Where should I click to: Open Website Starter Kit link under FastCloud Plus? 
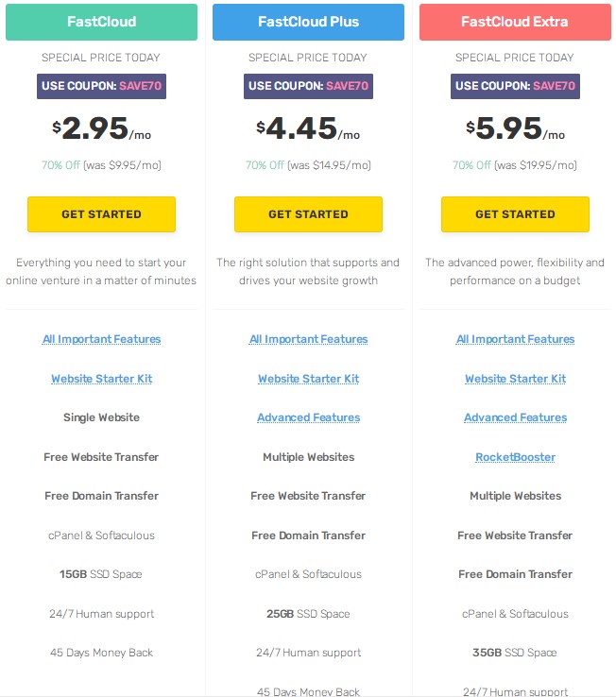tap(308, 379)
